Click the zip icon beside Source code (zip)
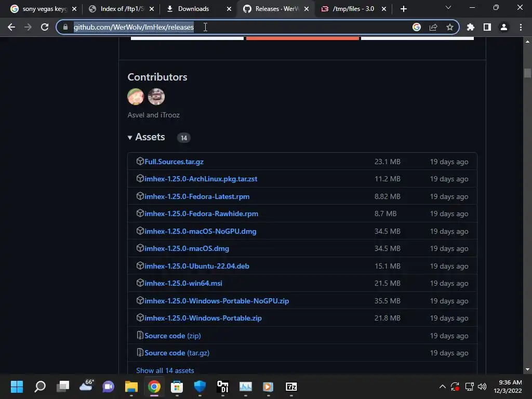 pyautogui.click(x=140, y=335)
